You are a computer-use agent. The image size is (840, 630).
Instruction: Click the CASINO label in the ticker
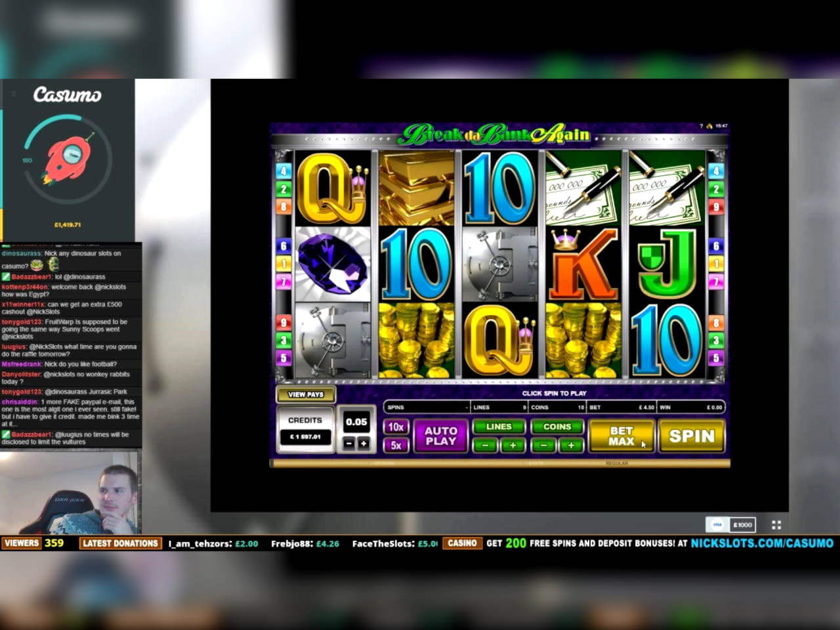coord(462,543)
